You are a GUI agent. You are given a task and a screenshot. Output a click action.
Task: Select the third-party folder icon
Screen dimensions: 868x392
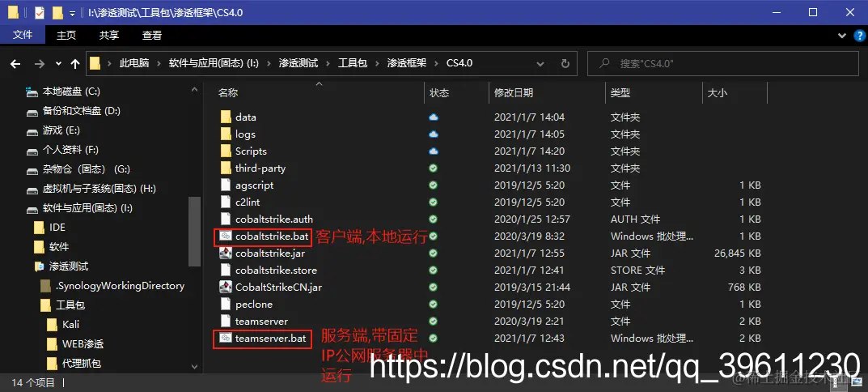[226, 168]
